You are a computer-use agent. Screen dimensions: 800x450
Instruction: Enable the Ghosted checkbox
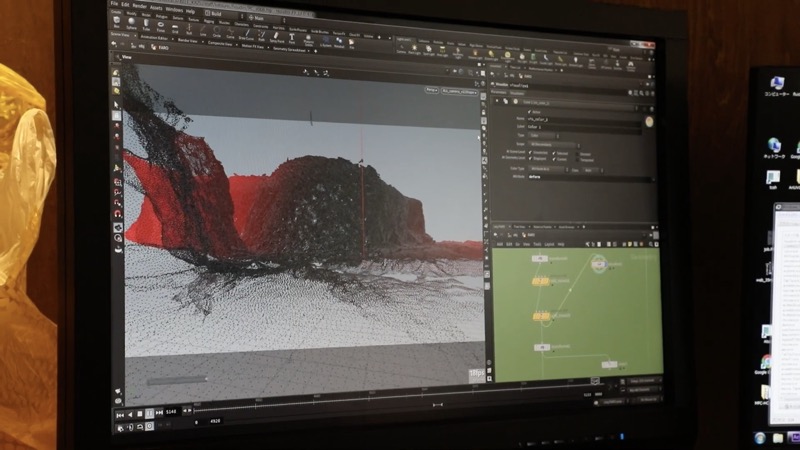click(578, 154)
